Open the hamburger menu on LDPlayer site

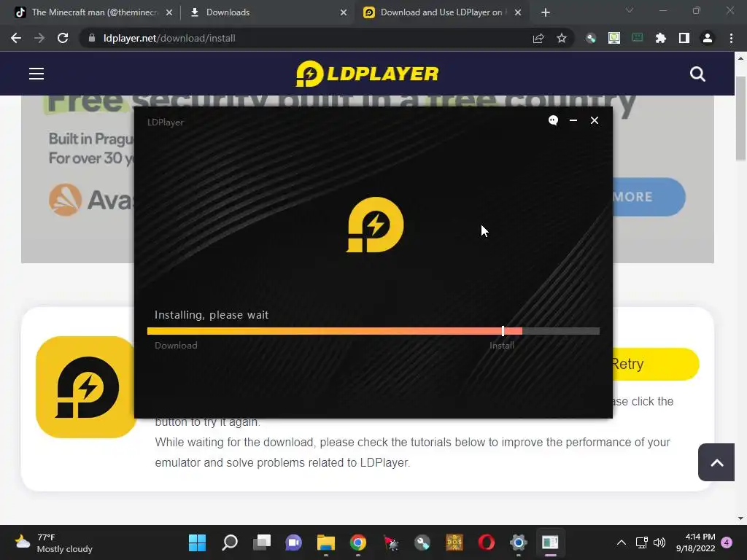coord(36,74)
